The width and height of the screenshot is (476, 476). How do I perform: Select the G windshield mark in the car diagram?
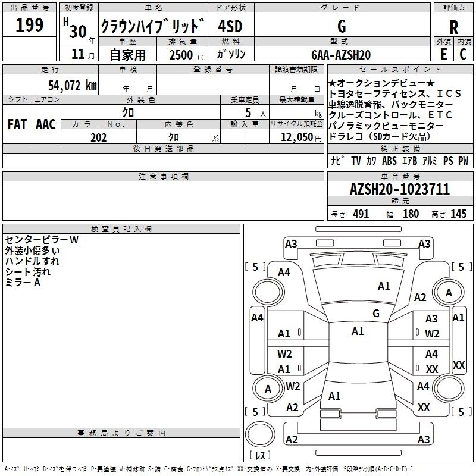(x=375, y=313)
